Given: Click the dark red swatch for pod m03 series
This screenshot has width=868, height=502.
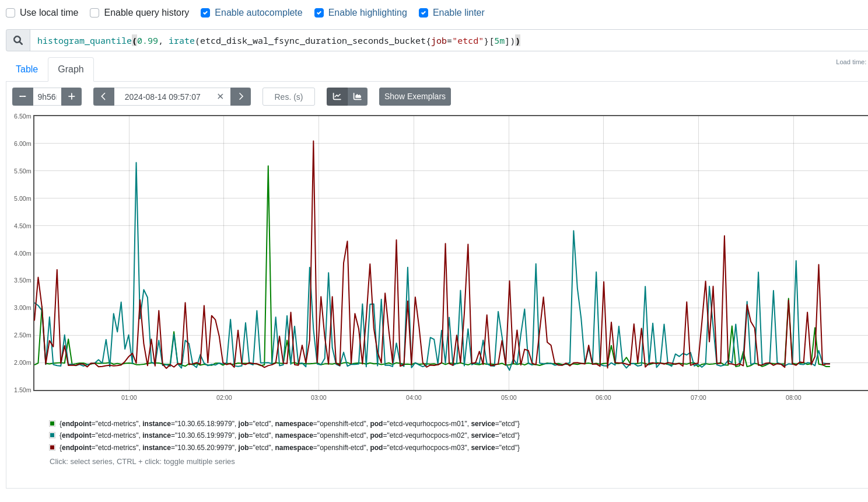Looking at the screenshot, I should [52, 448].
